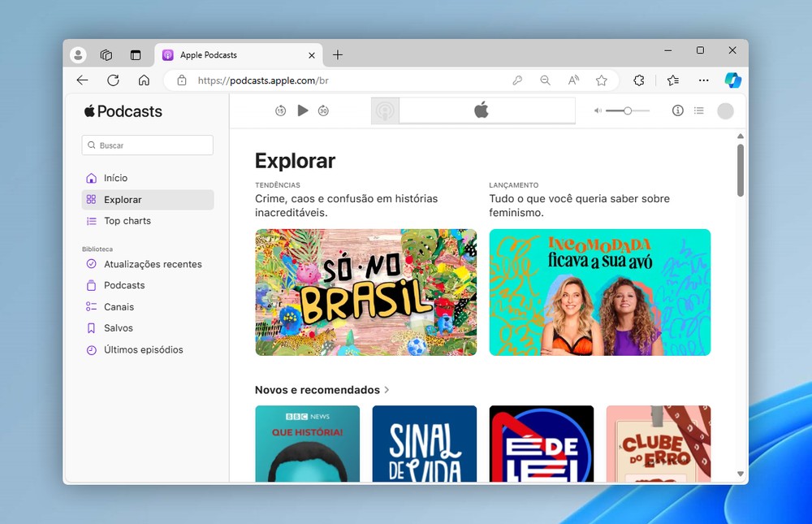Click the Apple Podcasts logo

click(x=123, y=111)
